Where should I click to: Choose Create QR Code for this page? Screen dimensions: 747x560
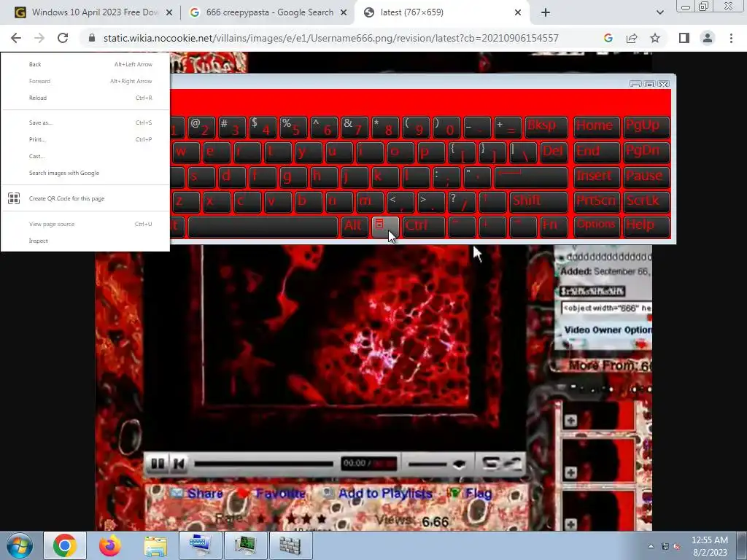click(85, 198)
